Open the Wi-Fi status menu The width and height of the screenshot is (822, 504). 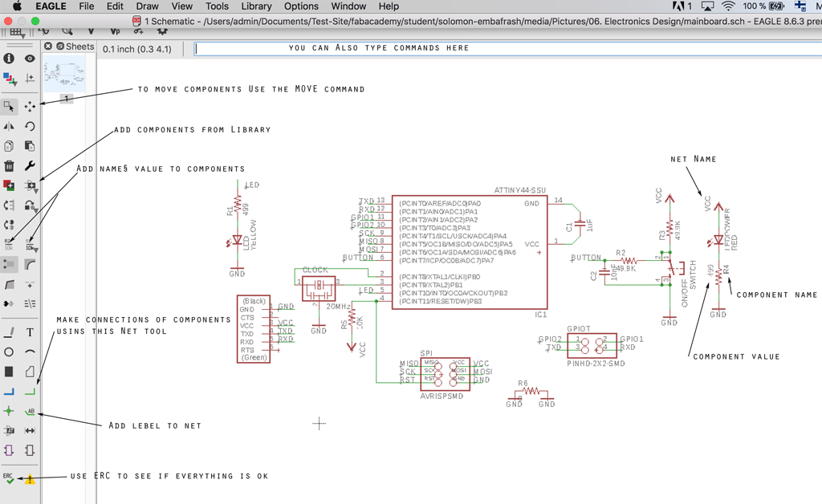pyautogui.click(x=727, y=6)
